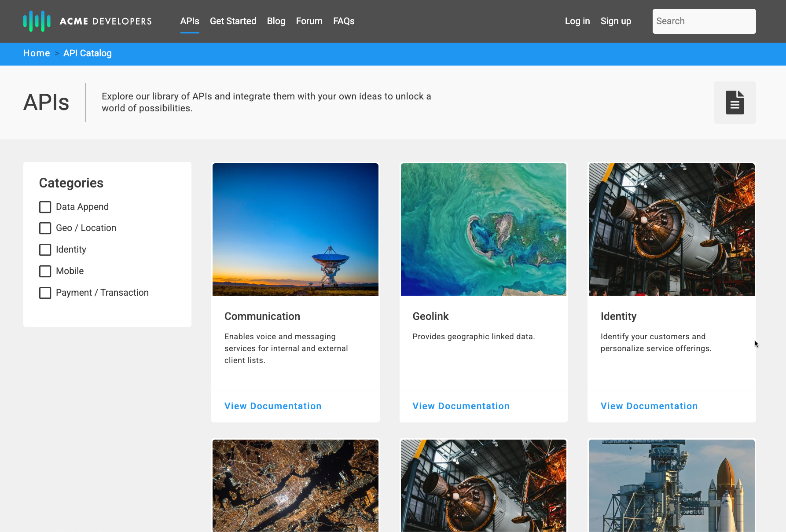Enable the Geo / Location filter
Image resolution: width=786 pixels, height=532 pixels.
click(x=45, y=228)
